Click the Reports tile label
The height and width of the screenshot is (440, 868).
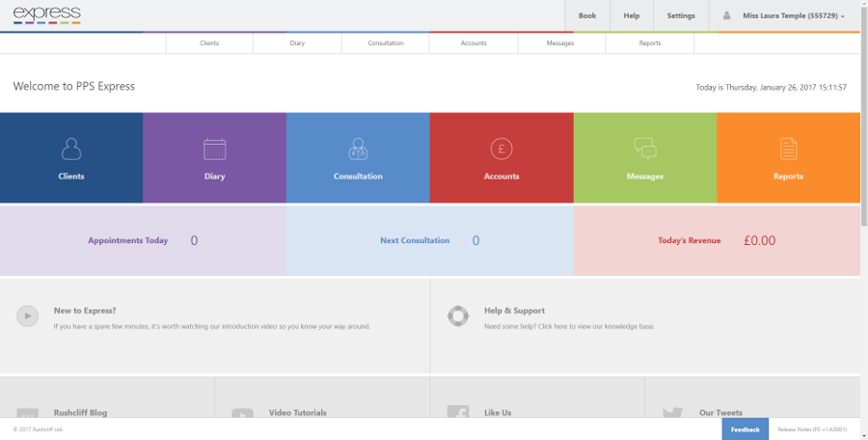pos(788,177)
